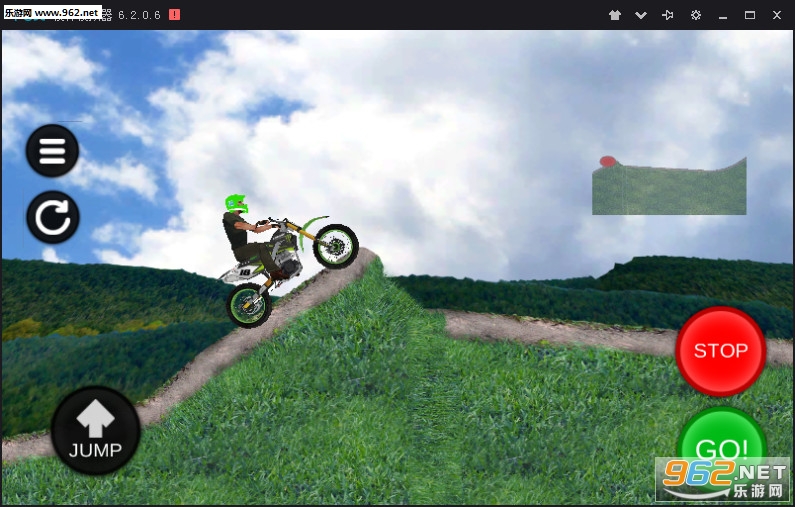Hit the red STOP brake button

(720, 351)
